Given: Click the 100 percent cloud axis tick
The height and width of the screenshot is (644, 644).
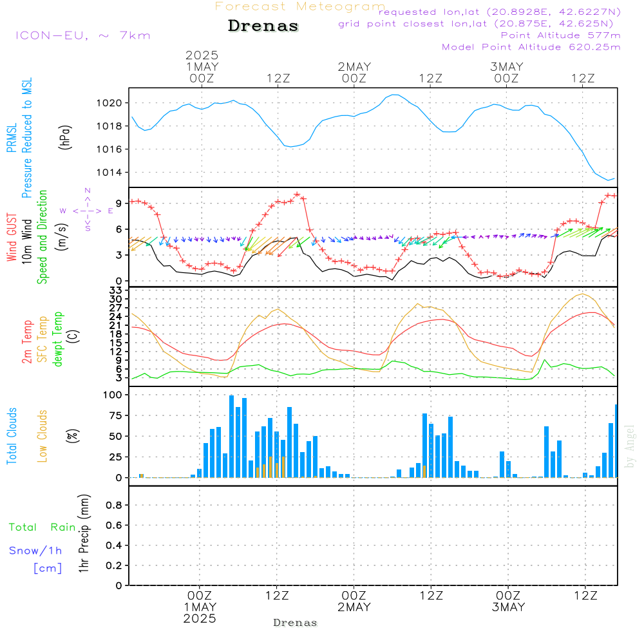Looking at the screenshot, I should click(x=113, y=395).
